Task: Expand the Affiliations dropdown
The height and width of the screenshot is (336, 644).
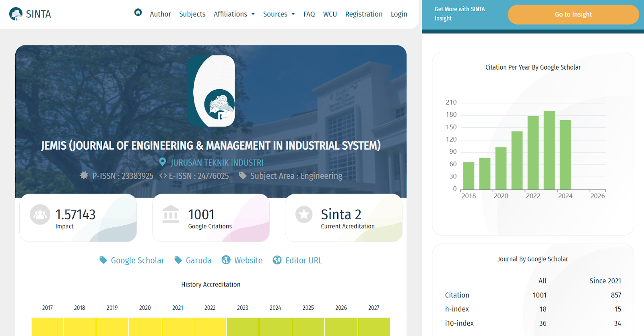Action: click(x=234, y=14)
